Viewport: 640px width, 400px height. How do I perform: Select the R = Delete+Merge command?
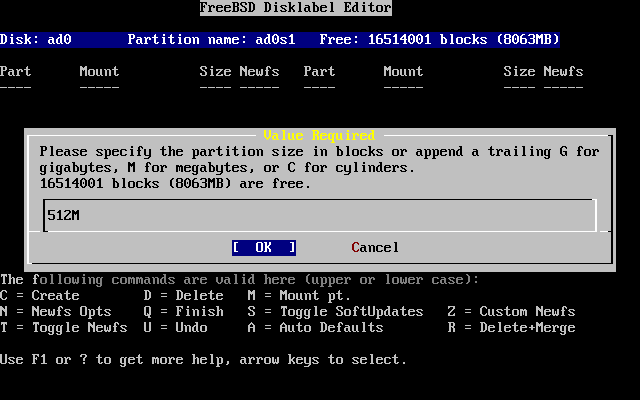[x=511, y=328]
